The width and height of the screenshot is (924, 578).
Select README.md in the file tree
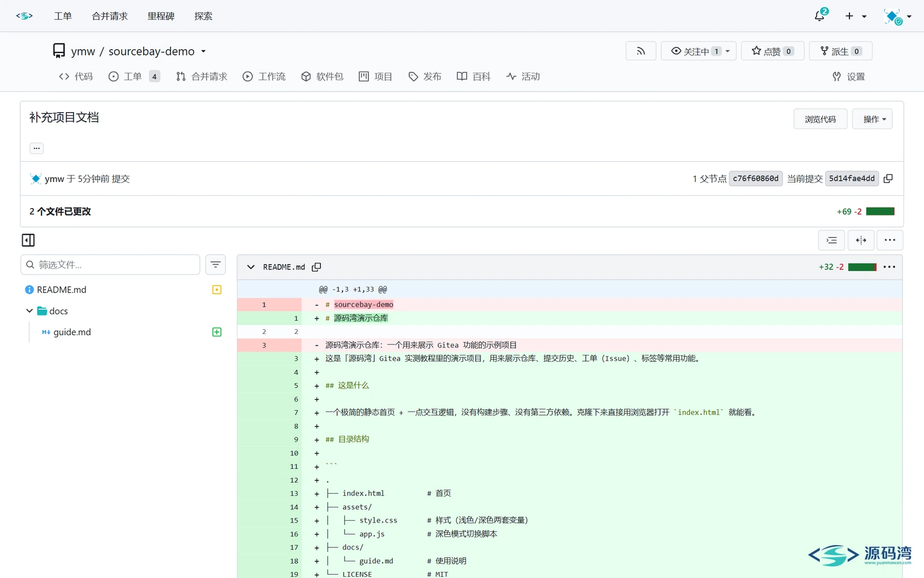pyautogui.click(x=61, y=290)
